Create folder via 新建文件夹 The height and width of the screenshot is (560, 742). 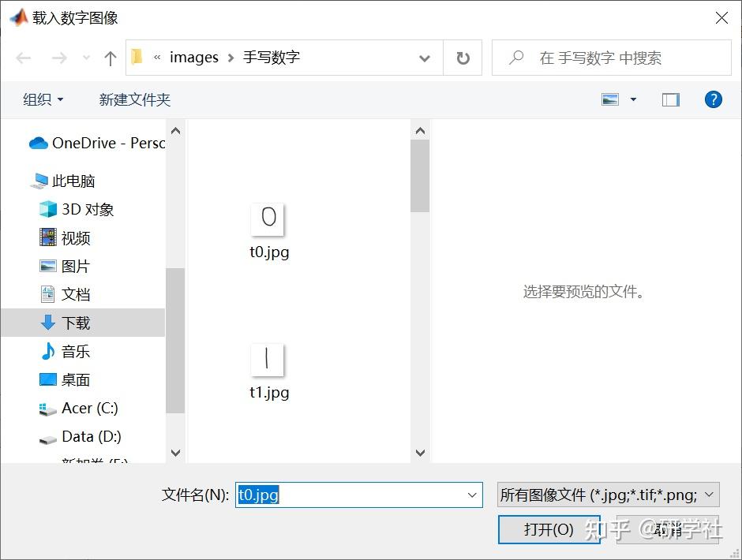(x=133, y=99)
